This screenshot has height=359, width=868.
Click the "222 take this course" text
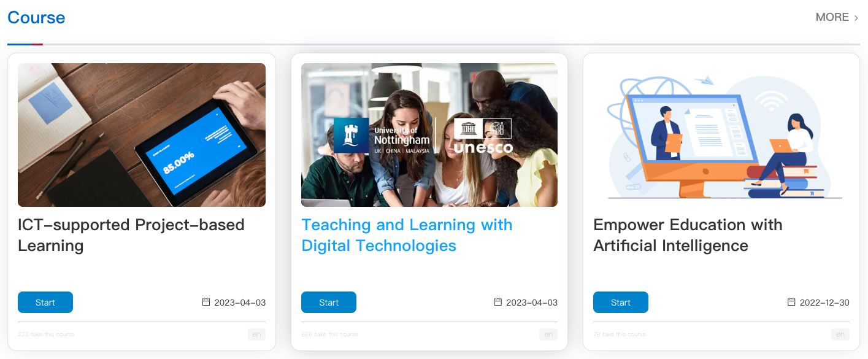pos(46,334)
